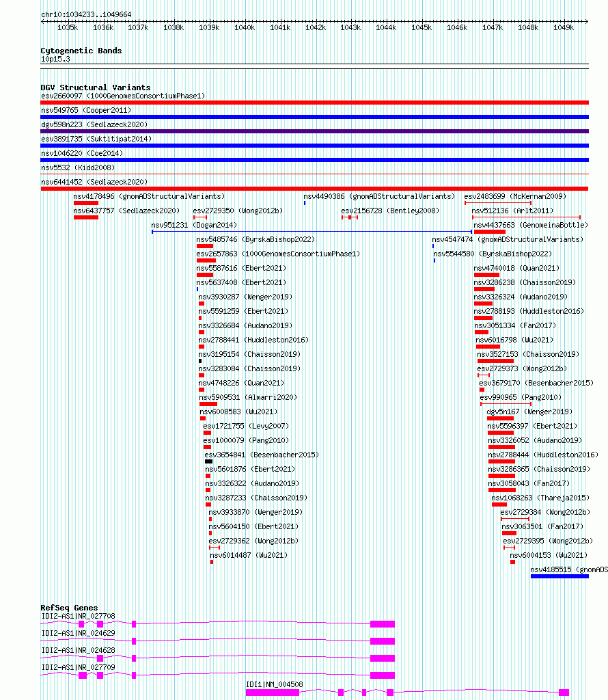The width and height of the screenshot is (608, 700).
Task: Click esv2156728 Bentley2008 variant label
Action: pyautogui.click(x=390, y=211)
